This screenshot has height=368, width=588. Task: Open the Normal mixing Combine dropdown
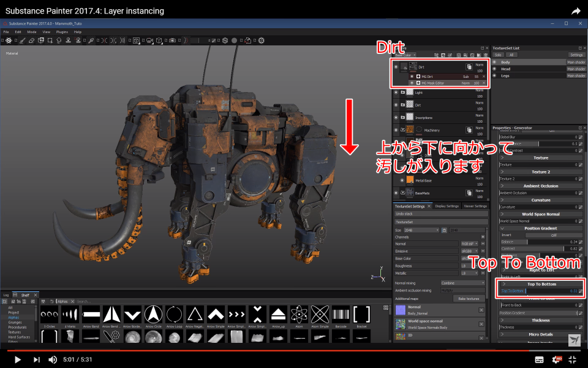point(463,283)
